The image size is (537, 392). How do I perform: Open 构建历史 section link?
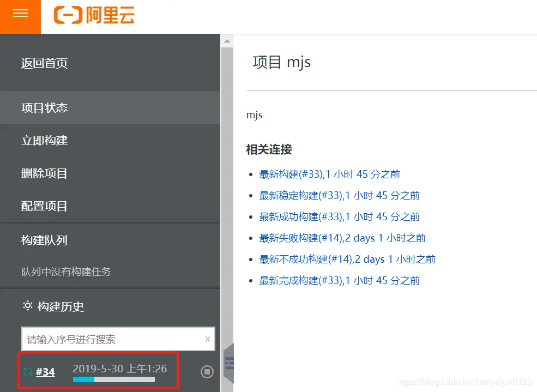pyautogui.click(x=61, y=306)
